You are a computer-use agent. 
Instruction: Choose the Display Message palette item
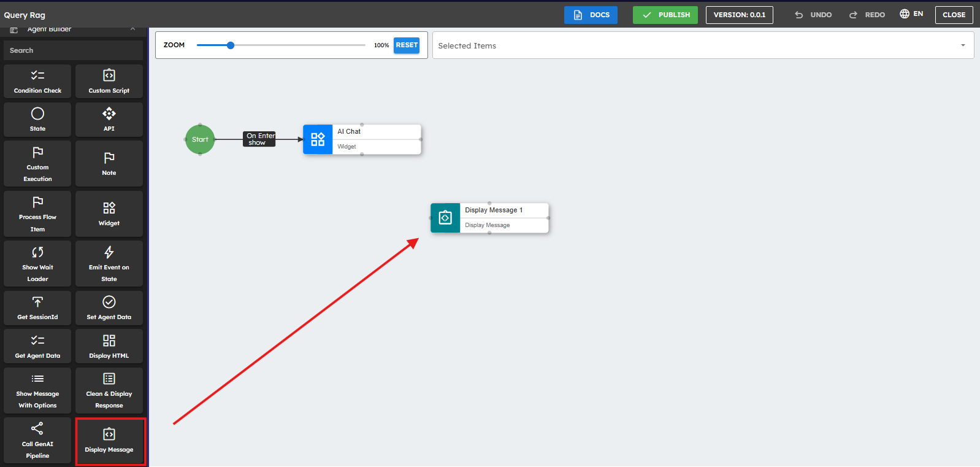(109, 441)
